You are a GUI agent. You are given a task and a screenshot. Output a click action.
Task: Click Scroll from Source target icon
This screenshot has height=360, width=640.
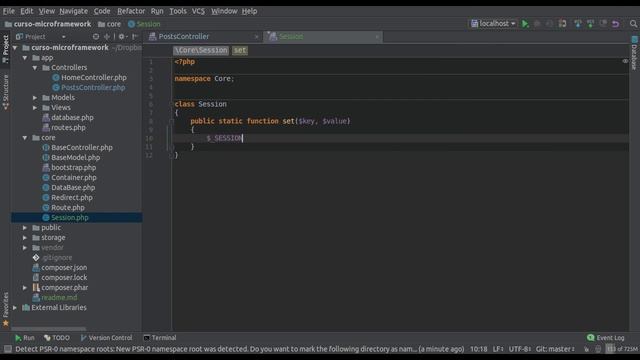(96, 36)
